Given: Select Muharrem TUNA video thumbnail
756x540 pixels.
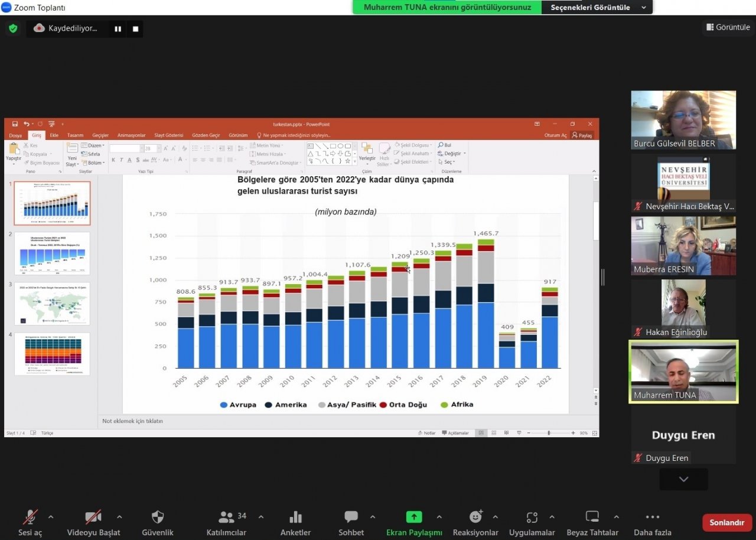Looking at the screenshot, I should (x=683, y=372).
